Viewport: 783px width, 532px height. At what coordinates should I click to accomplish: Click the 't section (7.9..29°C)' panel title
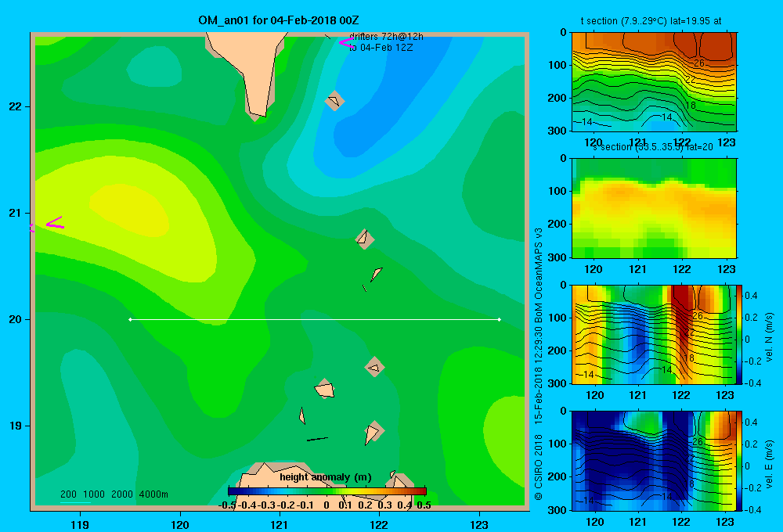[x=651, y=21]
